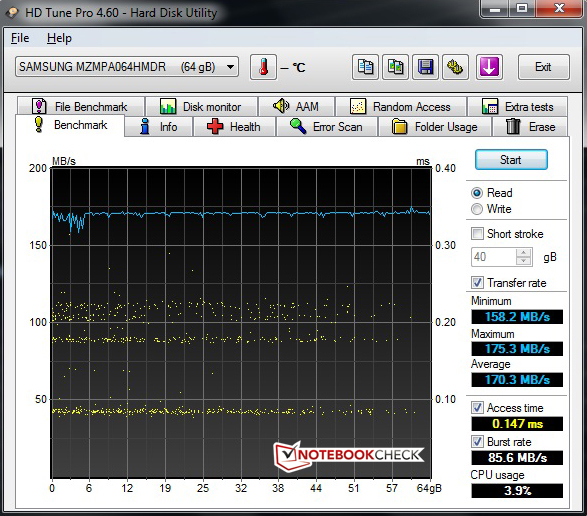Click the Start benchmark button

click(x=511, y=160)
